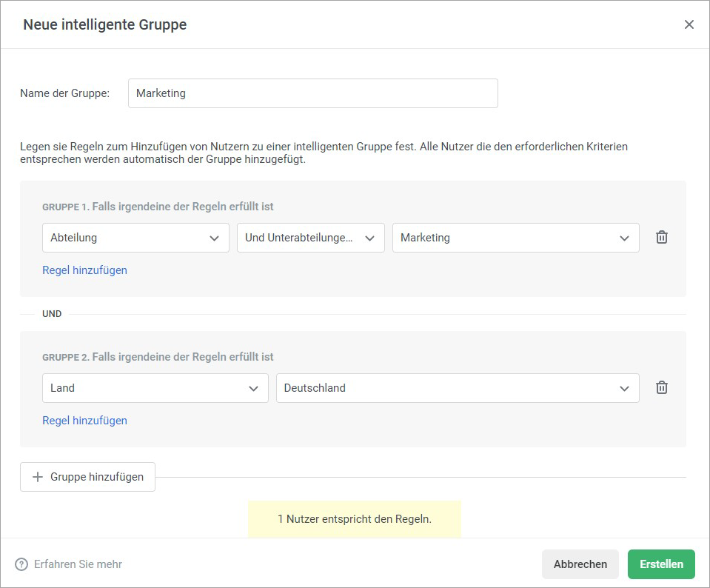Viewport: 710px width, 588px height.
Task: Click the 'GRUPPE 2. Falls irgendeine' heading
Action: click(x=158, y=357)
